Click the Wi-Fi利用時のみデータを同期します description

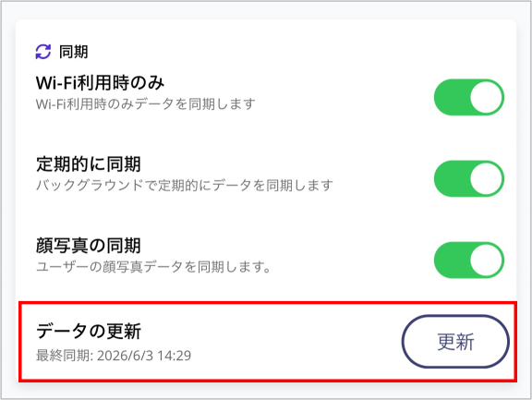coord(146,103)
